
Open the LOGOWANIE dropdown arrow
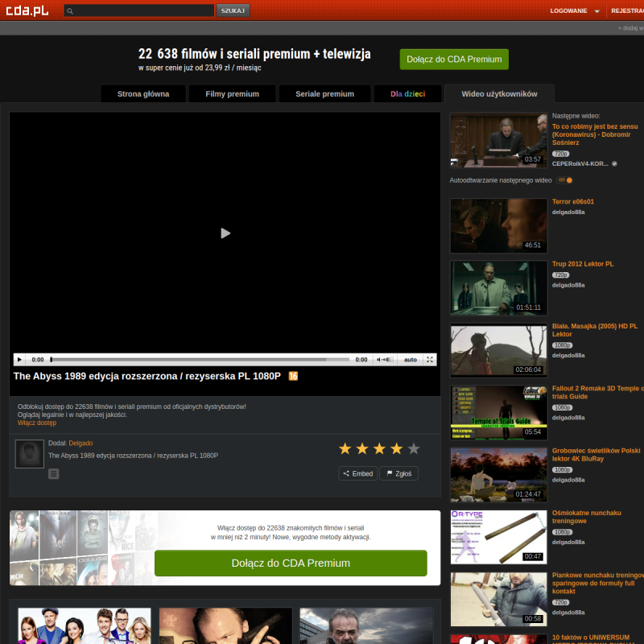click(x=597, y=11)
